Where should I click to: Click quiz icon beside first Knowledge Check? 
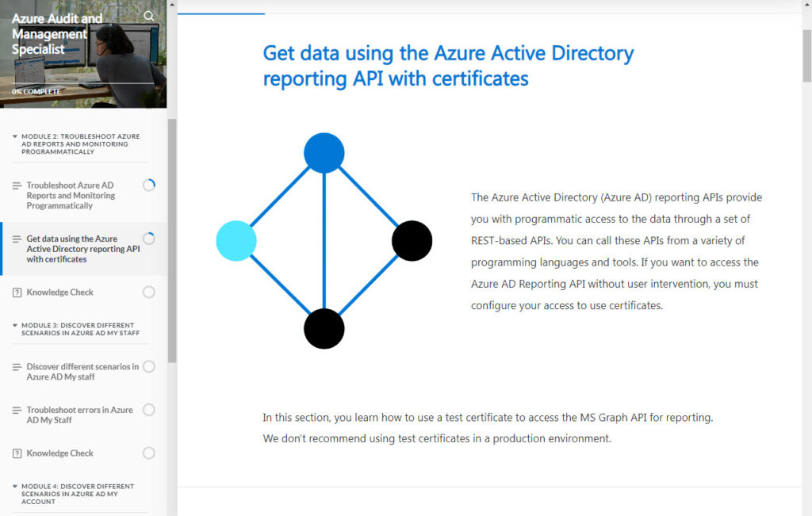click(17, 292)
